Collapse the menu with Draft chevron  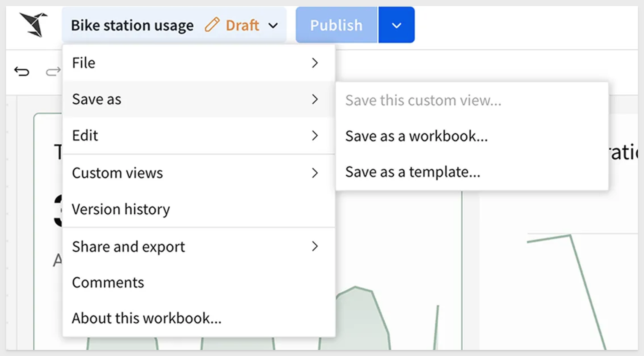click(x=273, y=25)
